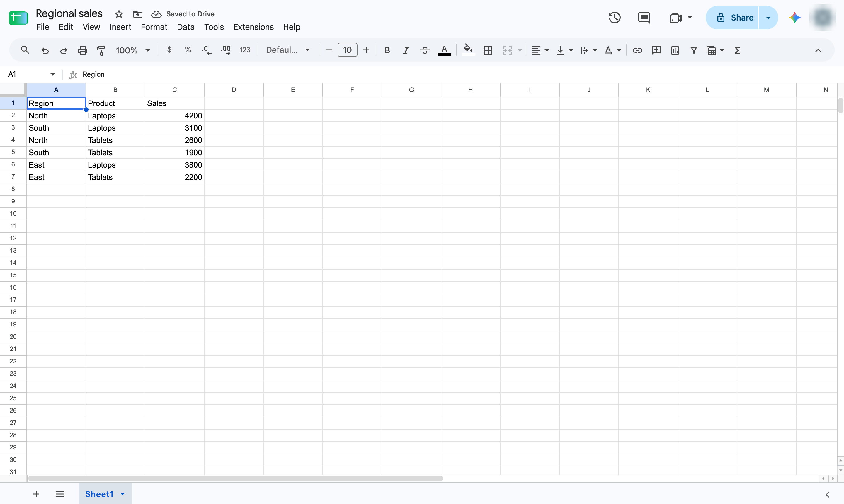The width and height of the screenshot is (844, 504).
Task: Format as currency
Action: [169, 50]
